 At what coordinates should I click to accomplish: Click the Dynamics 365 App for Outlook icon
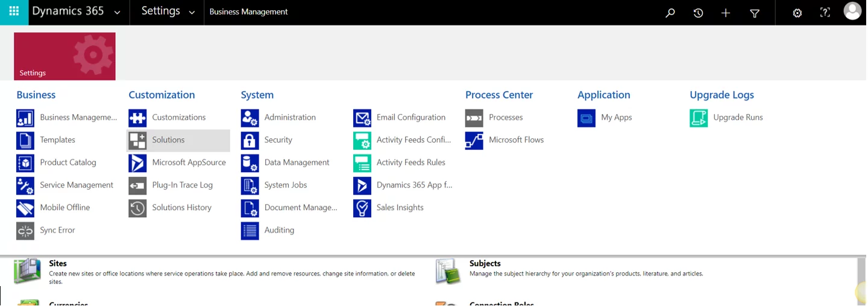coord(362,185)
